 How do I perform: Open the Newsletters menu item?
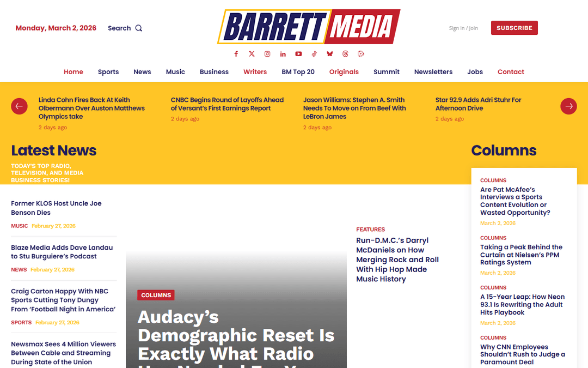tap(433, 72)
